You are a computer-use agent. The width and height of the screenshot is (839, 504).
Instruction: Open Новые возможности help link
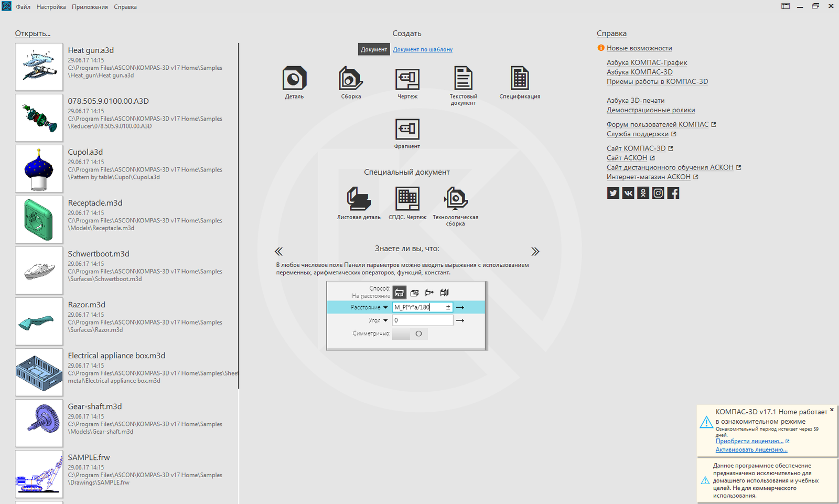click(639, 48)
